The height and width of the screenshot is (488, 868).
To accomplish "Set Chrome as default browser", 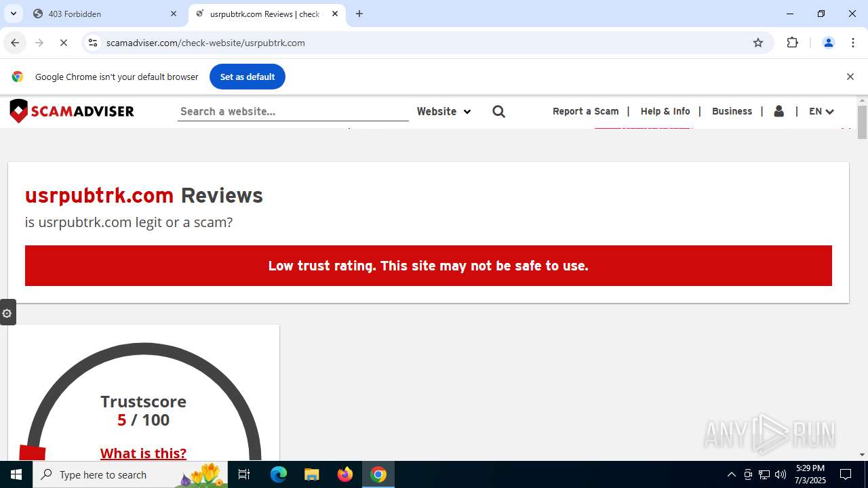I will [x=248, y=77].
